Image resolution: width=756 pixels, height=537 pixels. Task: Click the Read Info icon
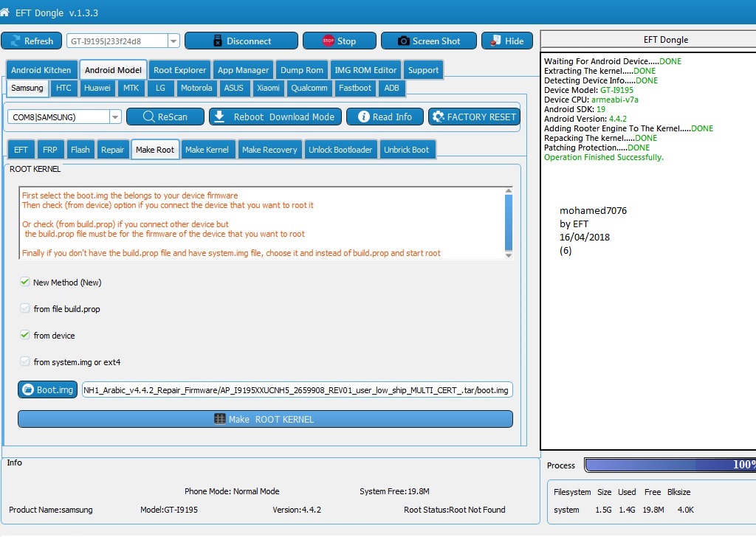(364, 117)
